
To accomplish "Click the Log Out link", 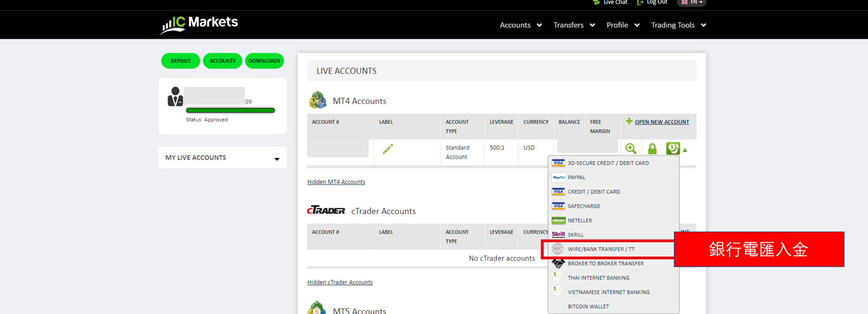I will click(x=652, y=3).
